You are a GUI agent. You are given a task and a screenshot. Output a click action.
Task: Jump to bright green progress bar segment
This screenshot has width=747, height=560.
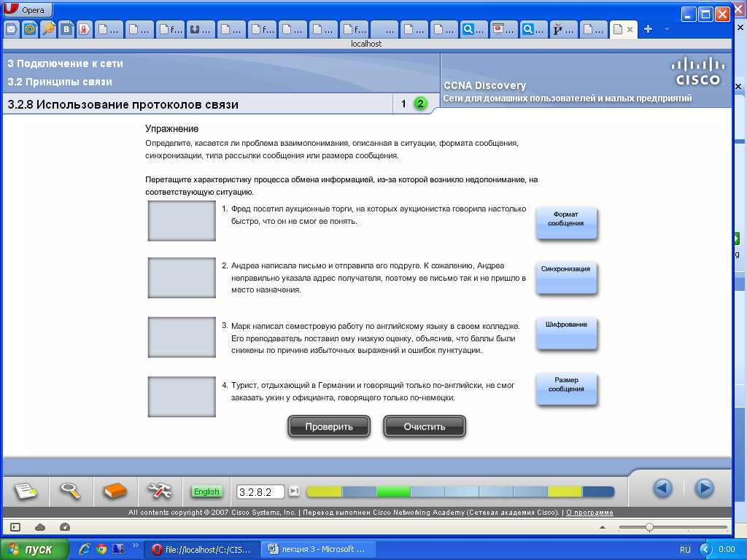click(x=393, y=491)
